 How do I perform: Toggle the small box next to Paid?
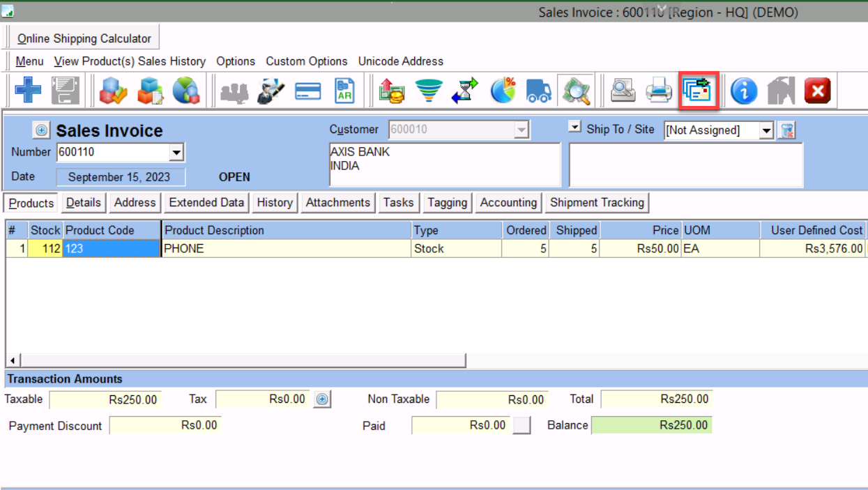coord(521,425)
